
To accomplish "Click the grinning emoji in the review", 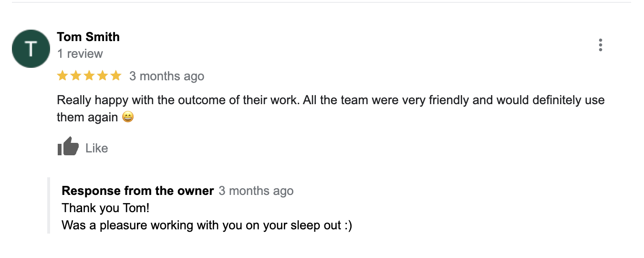I will click(128, 117).
